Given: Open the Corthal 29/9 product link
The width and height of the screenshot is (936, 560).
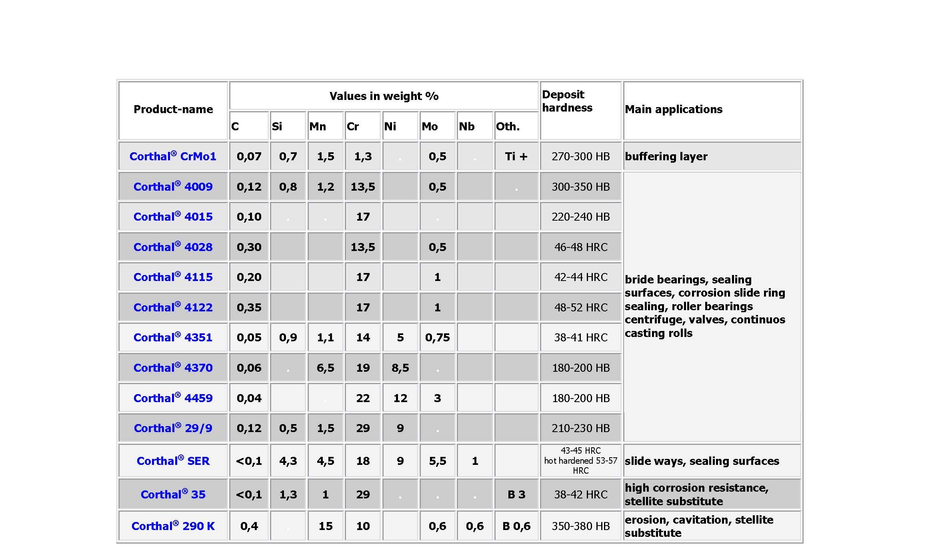Looking at the screenshot, I should (x=173, y=428).
